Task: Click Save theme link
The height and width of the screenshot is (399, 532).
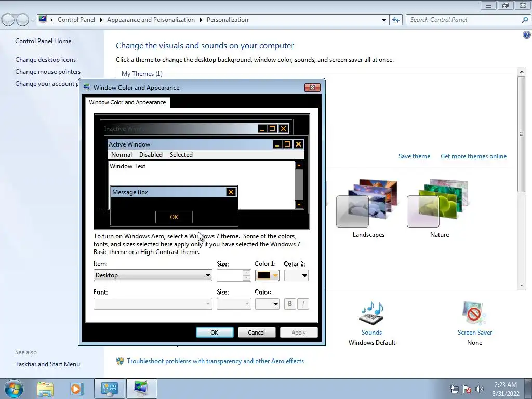Action: pyautogui.click(x=414, y=156)
